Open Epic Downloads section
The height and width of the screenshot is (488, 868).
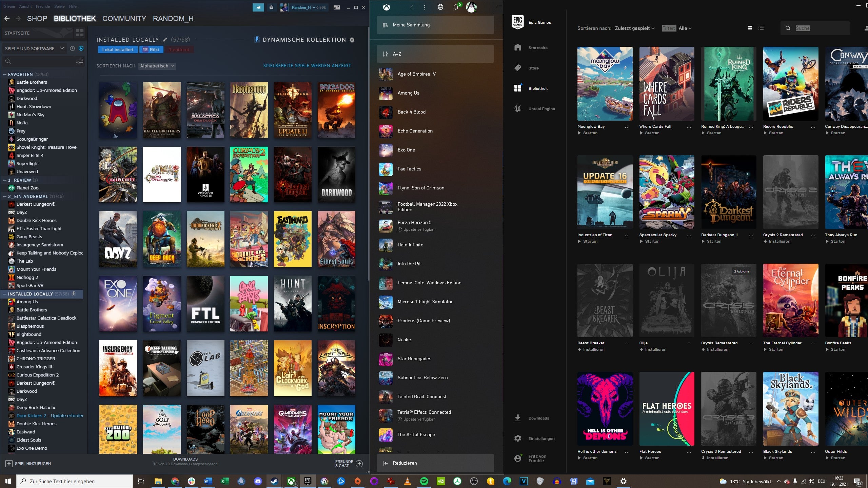tap(531, 418)
